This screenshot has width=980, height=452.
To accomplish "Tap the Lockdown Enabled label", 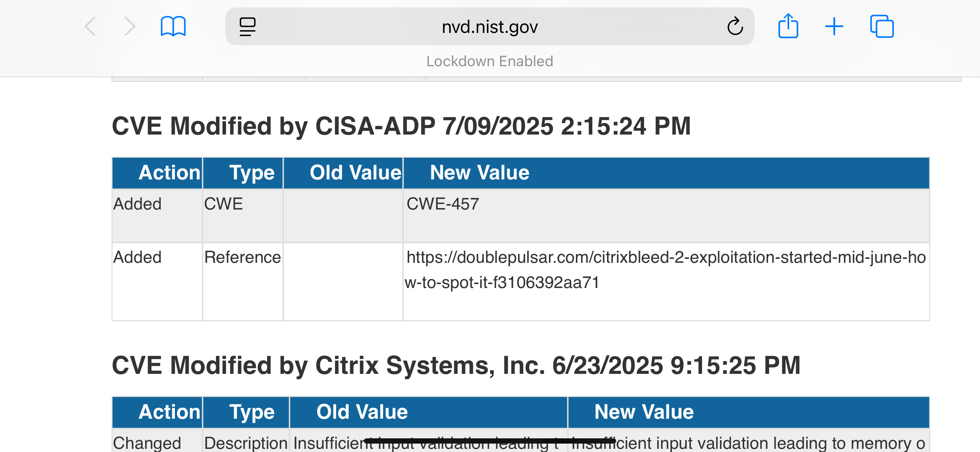I will tap(489, 61).
